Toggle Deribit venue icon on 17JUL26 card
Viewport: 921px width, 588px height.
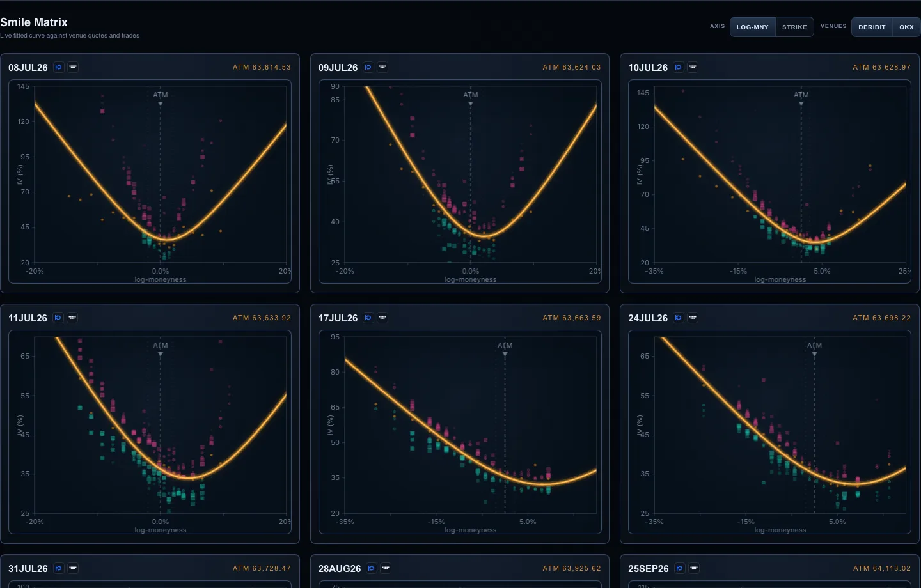(x=368, y=318)
